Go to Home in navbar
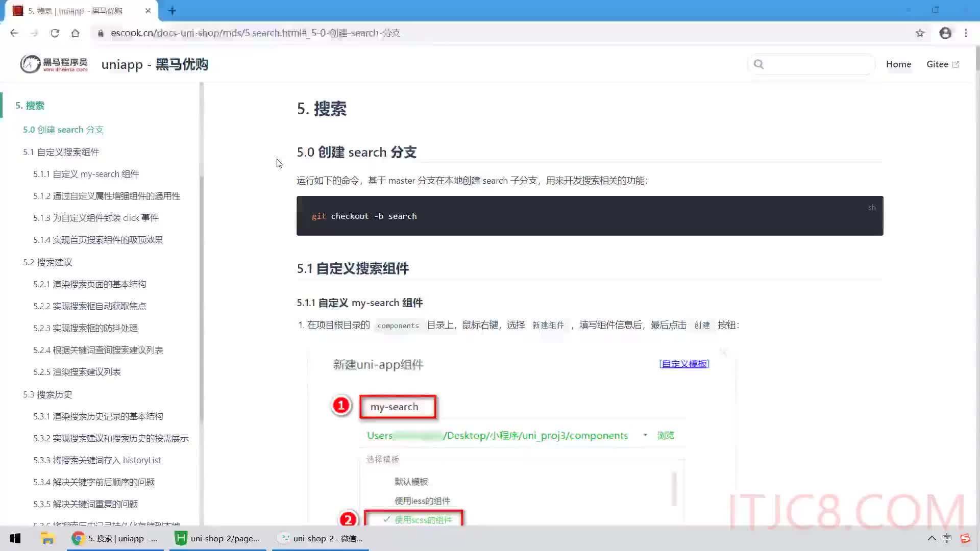 click(x=898, y=64)
